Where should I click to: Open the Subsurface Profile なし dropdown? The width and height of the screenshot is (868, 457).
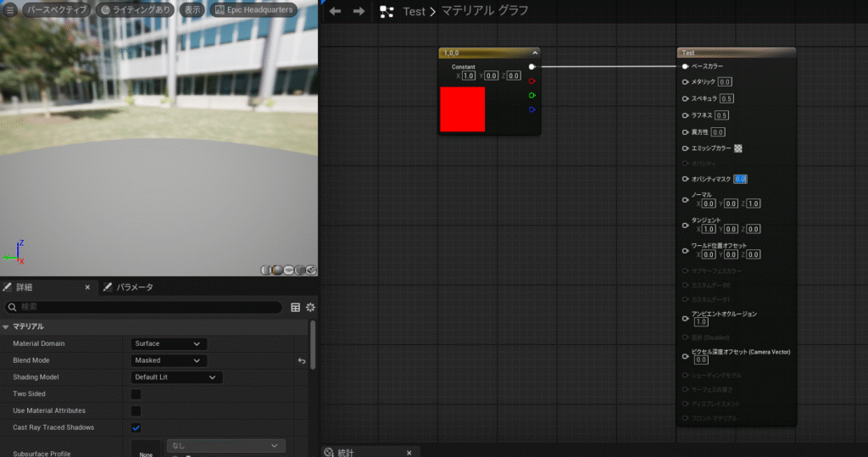[x=225, y=445]
